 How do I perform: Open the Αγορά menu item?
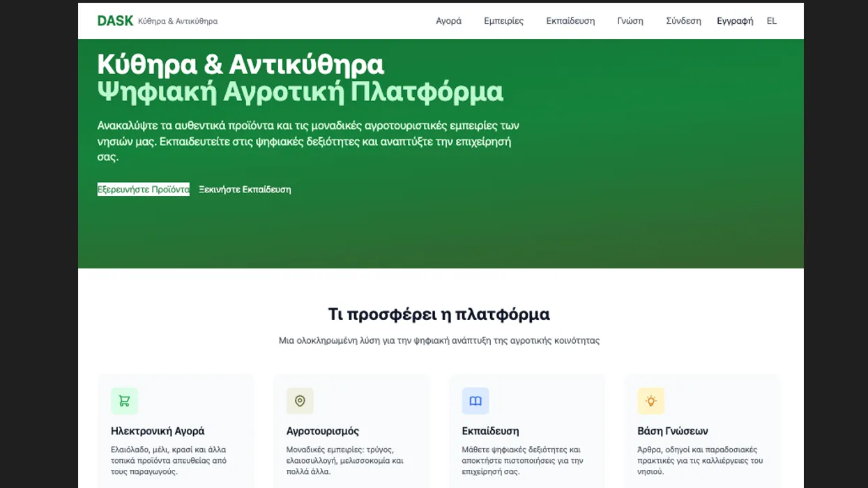(x=448, y=21)
